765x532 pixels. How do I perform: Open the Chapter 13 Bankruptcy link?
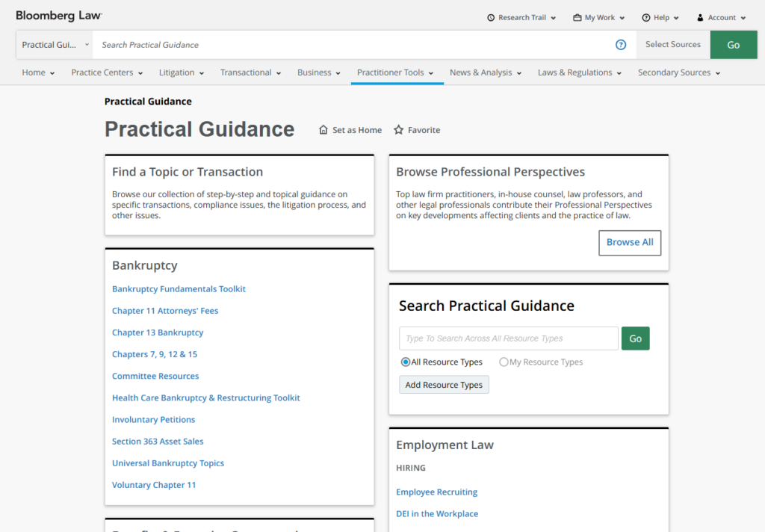pyautogui.click(x=158, y=332)
